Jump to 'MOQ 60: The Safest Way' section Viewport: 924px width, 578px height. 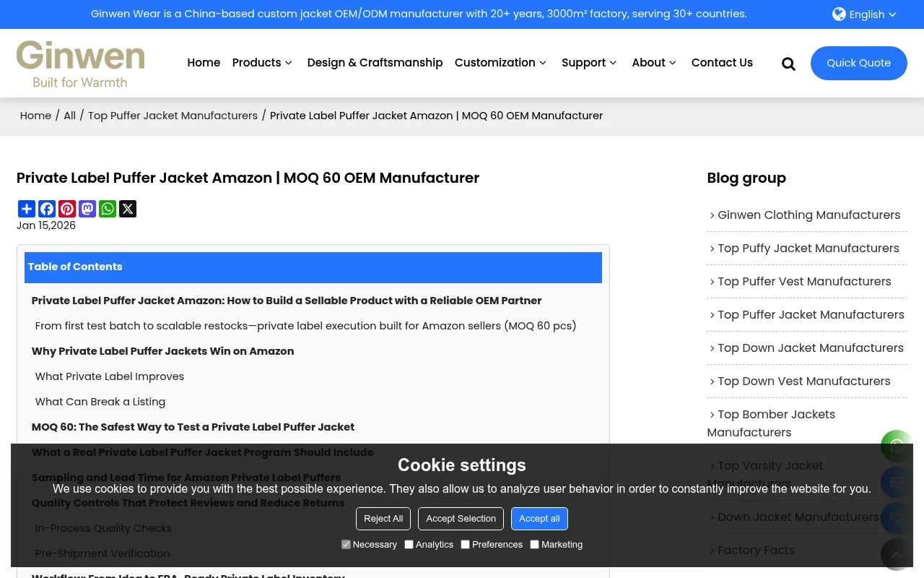click(193, 427)
